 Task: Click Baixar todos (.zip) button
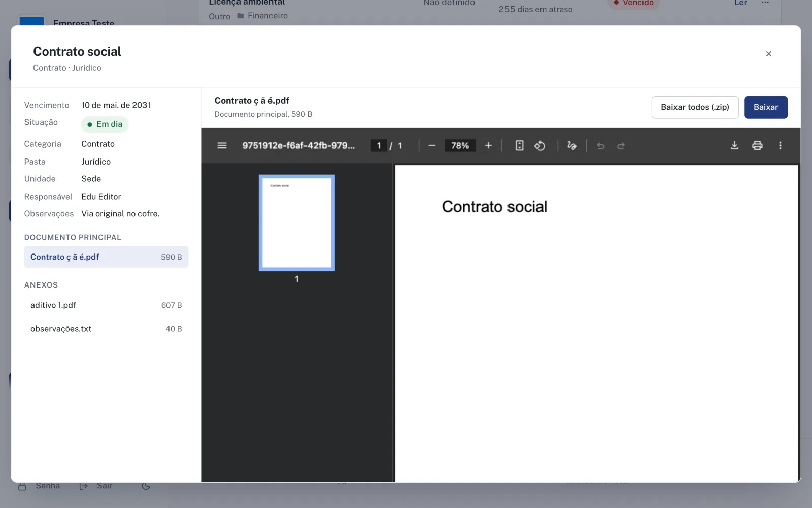[695, 107]
